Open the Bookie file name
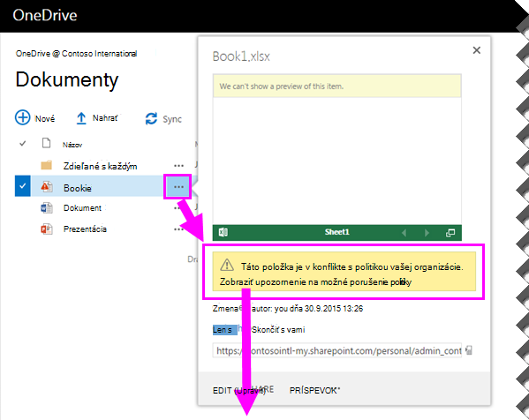Image resolution: width=529 pixels, height=420 pixels. pos(78,188)
